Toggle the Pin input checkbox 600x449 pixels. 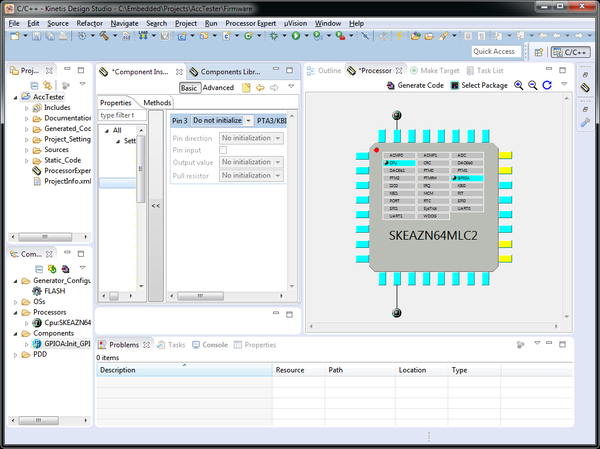point(223,150)
